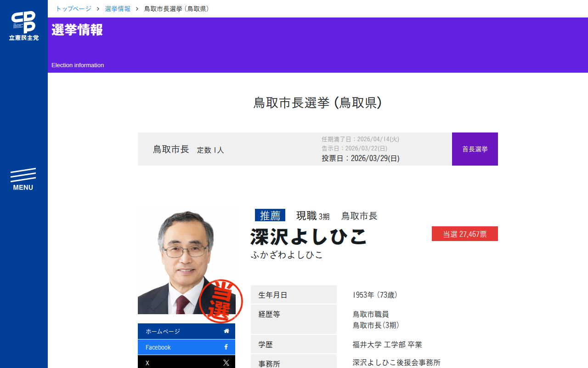Click the 鳥取市長選挙 (鳥取県) breadcrumb text
The height and width of the screenshot is (368, 588).
click(176, 9)
